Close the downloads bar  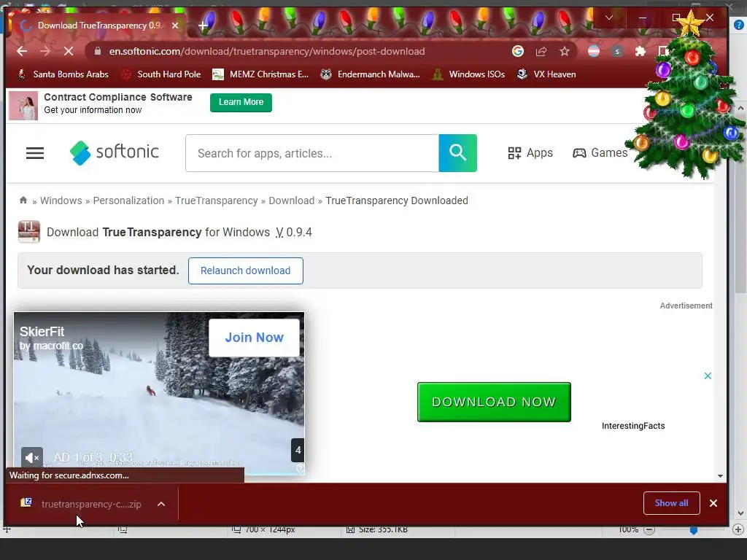pyautogui.click(x=713, y=503)
